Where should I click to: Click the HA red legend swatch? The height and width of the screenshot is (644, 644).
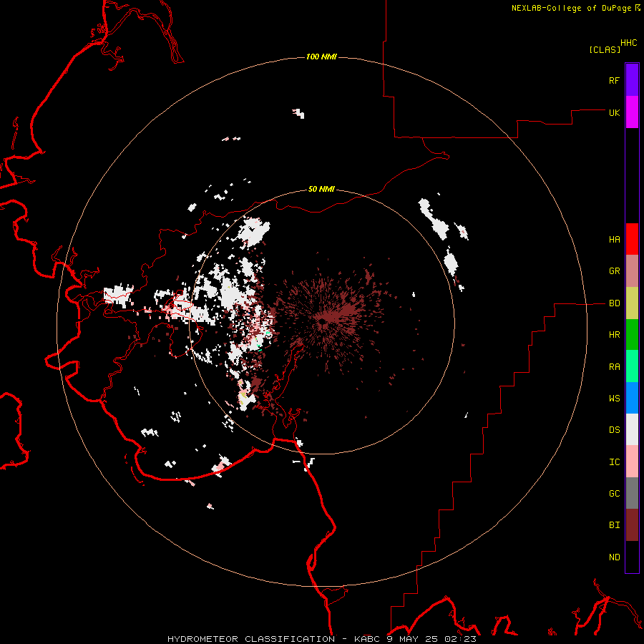pos(632,239)
